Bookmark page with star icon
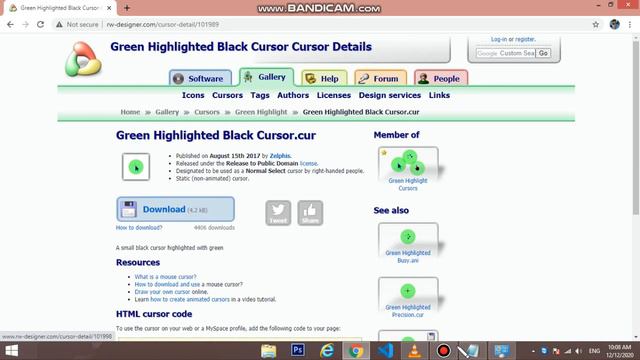Screen dimensions: 640x360 click(x=596, y=24)
